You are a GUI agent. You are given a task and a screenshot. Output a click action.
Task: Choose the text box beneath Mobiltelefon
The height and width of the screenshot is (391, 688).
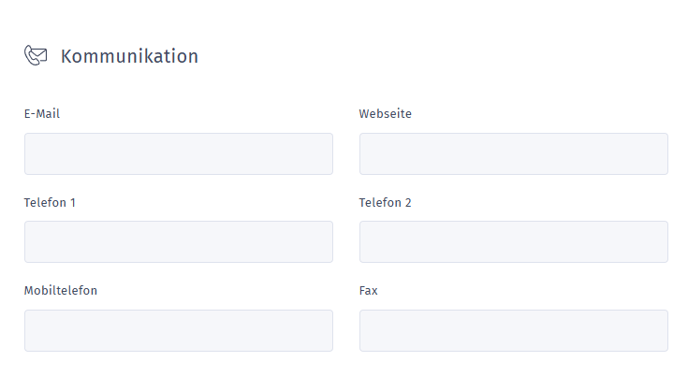pos(179,330)
